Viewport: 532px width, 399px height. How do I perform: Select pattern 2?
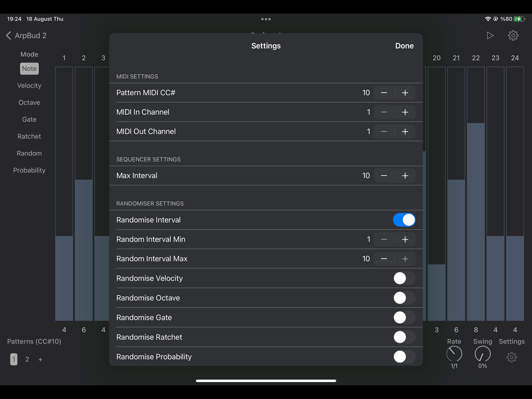tap(27, 359)
